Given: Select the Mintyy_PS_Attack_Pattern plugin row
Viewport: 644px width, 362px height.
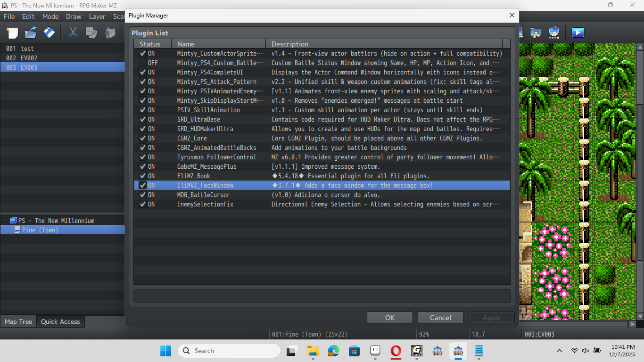Looking at the screenshot, I should pos(322,82).
